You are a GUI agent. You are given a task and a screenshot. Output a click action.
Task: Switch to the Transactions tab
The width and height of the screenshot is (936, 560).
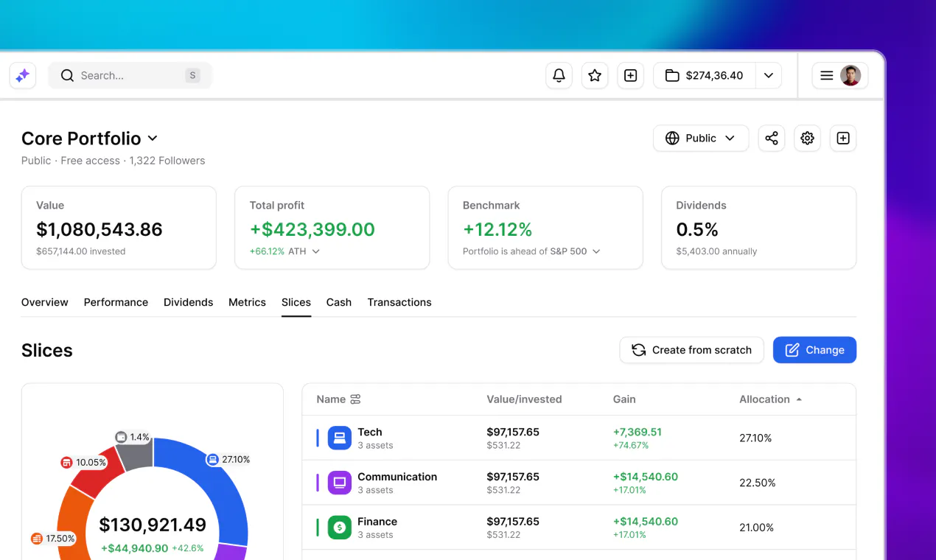[399, 302]
